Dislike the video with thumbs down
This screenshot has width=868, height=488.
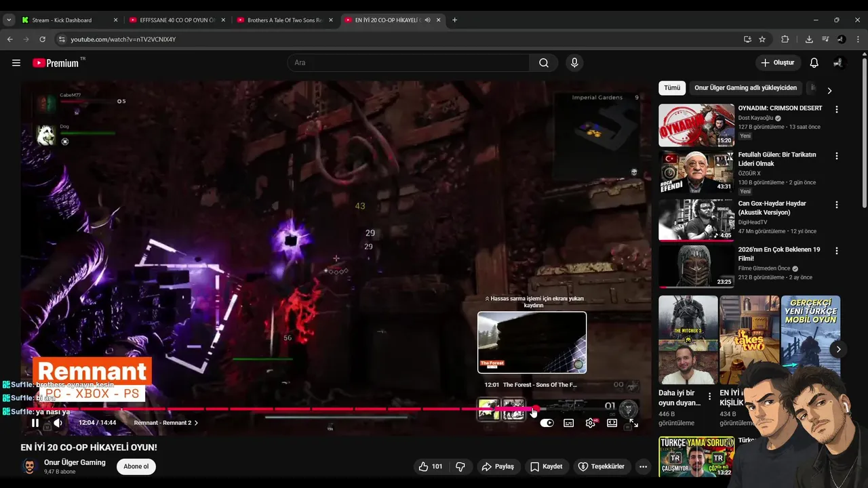pos(460,466)
